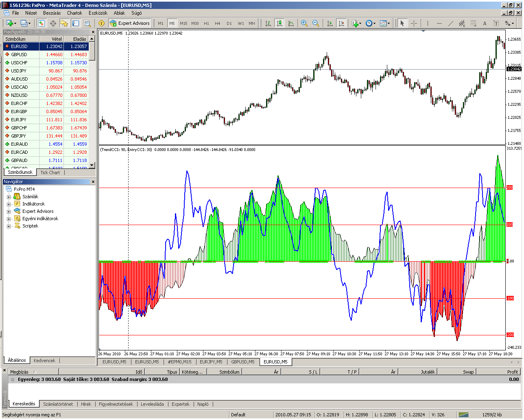
Task: Close the Navigator panel
Action: click(x=93, y=182)
